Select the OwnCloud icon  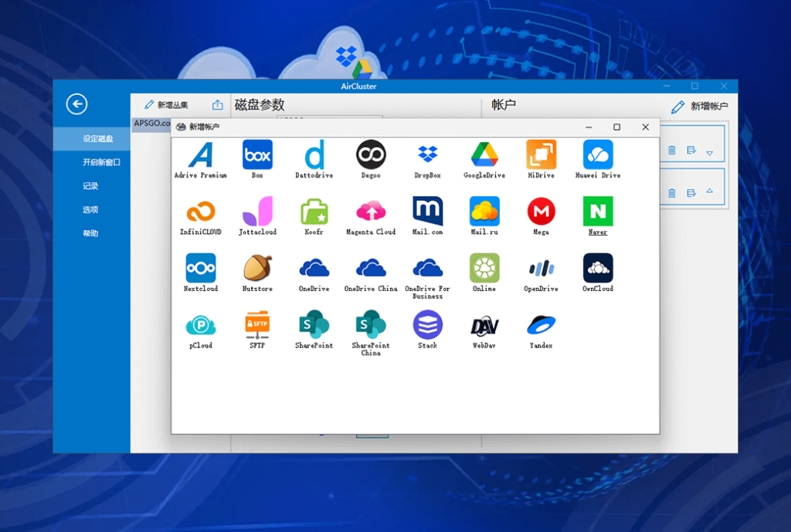click(598, 273)
